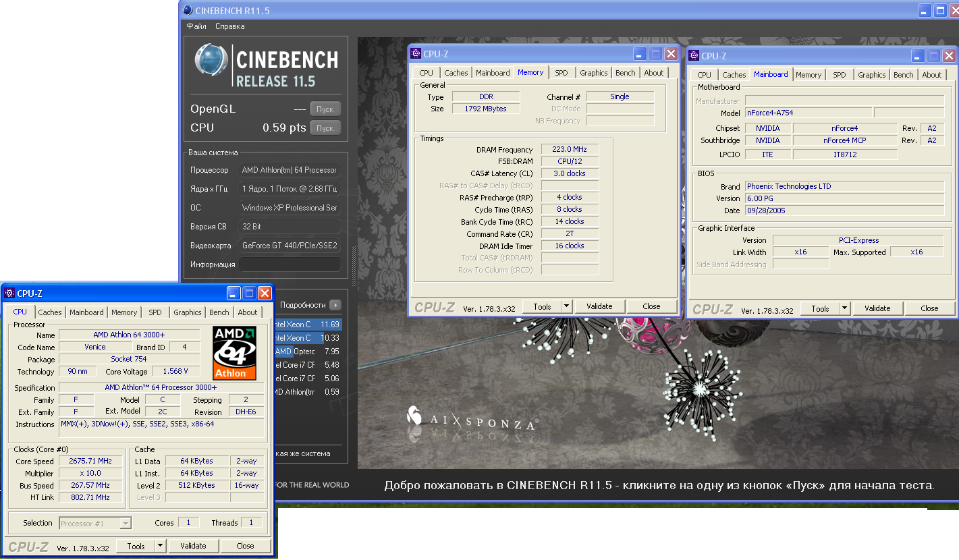Image resolution: width=959 pixels, height=560 pixels.
Task: Select the Core i7 5.48 ranking row
Action: [307, 365]
